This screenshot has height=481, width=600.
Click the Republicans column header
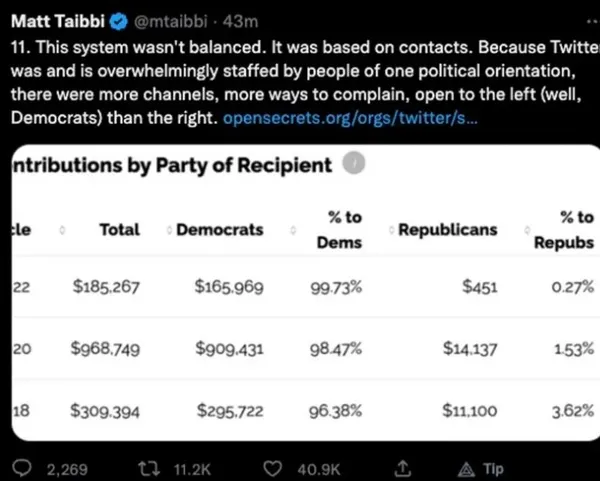point(447,230)
